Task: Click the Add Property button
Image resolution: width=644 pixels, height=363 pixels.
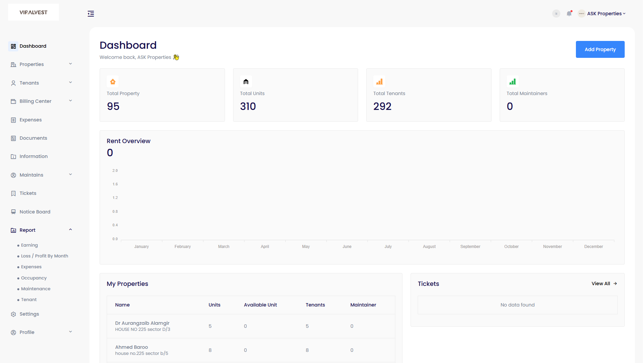Action: 600,49
